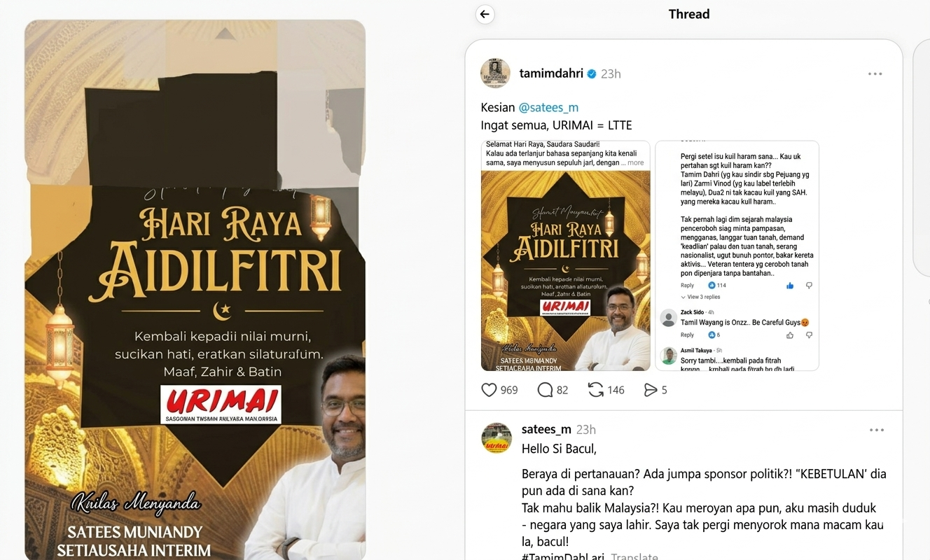This screenshot has width=930, height=560.
Task: Click the 23h timestamp on tamimdahri's post
Action: click(611, 73)
